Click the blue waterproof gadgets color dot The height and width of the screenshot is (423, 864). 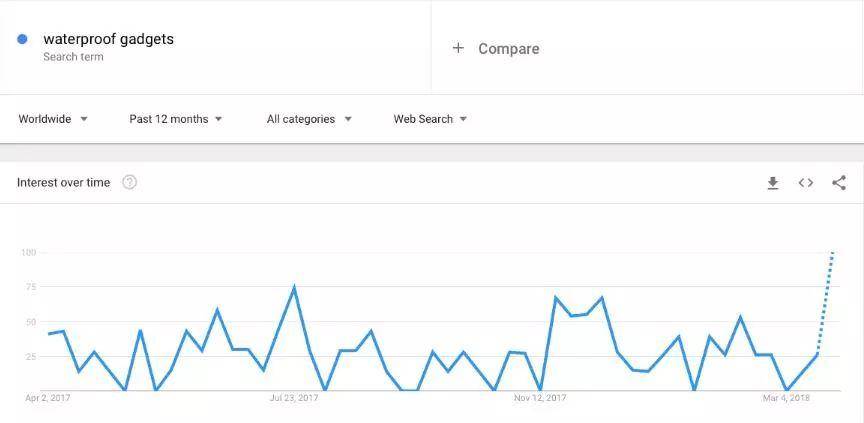(x=22, y=40)
